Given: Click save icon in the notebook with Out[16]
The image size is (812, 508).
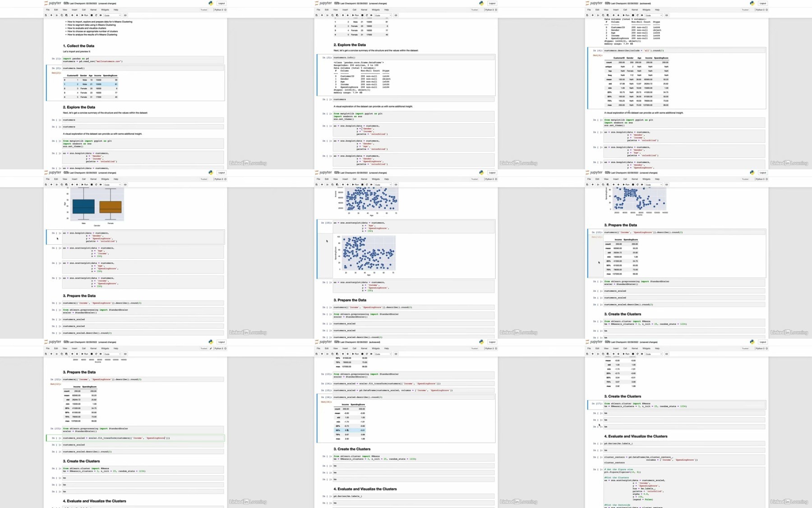Looking at the screenshot, I should [x=316, y=354].
